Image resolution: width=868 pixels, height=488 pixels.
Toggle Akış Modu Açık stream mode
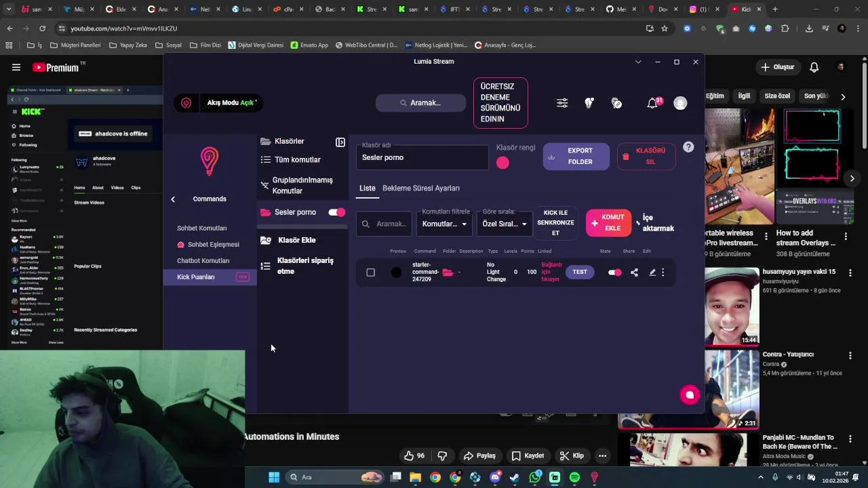click(231, 103)
